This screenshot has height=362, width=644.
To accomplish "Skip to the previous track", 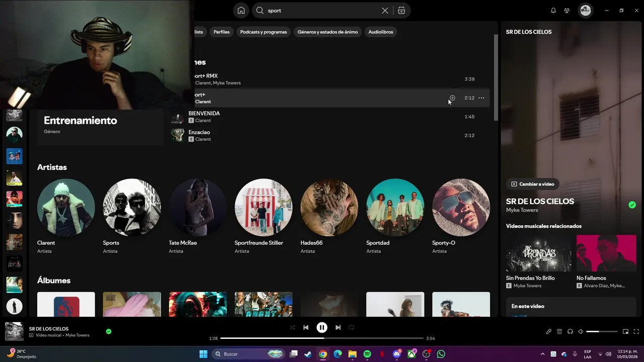I will click(x=305, y=327).
